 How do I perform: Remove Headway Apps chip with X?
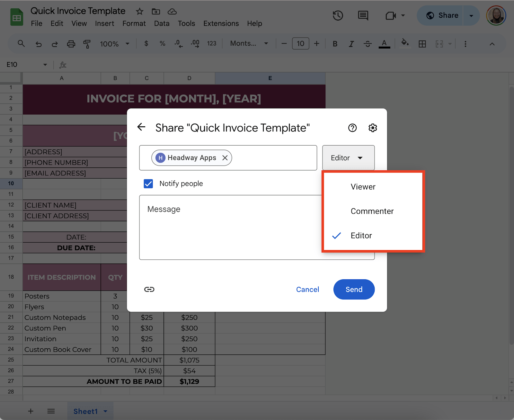[225, 158]
